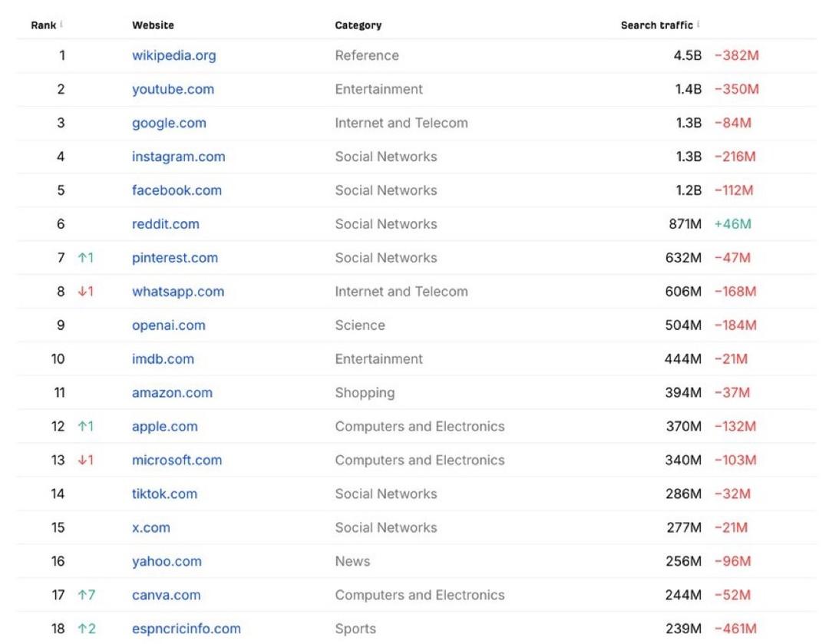The height and width of the screenshot is (644, 829).
Task: Click the green up arrow for pinterest.com
Action: (x=82, y=258)
